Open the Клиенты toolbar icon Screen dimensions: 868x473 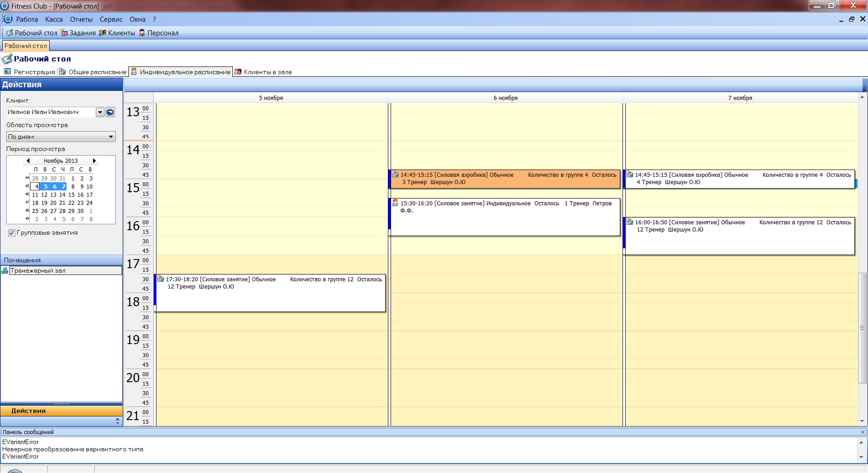(x=103, y=33)
